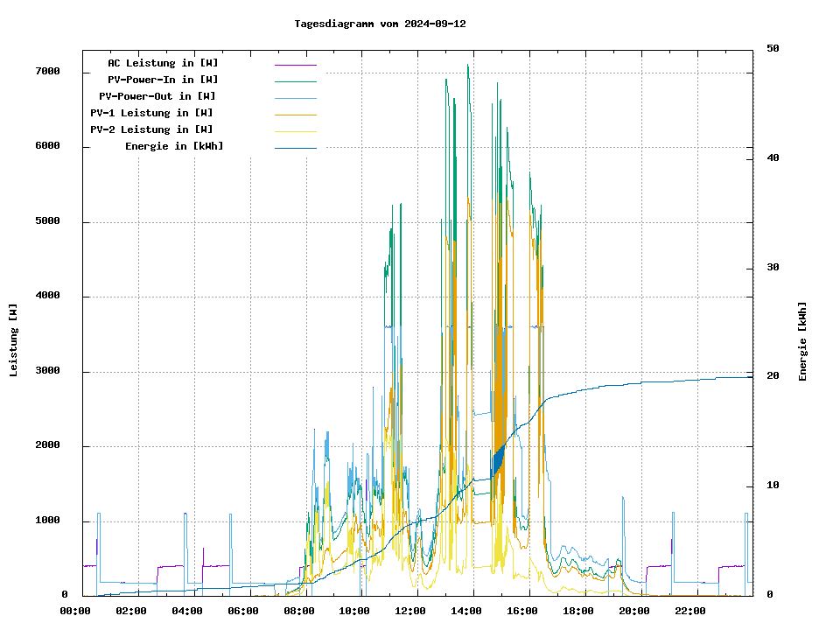Click the yellow PV-2 Leistung legend line sample
Viewport: 840px width, 630px height.
coord(295,130)
